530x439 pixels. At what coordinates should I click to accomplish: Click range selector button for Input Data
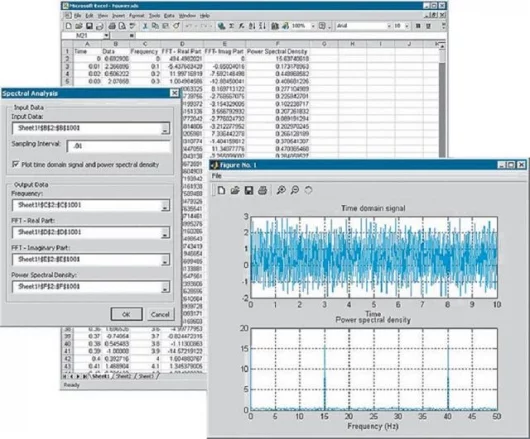(165, 128)
